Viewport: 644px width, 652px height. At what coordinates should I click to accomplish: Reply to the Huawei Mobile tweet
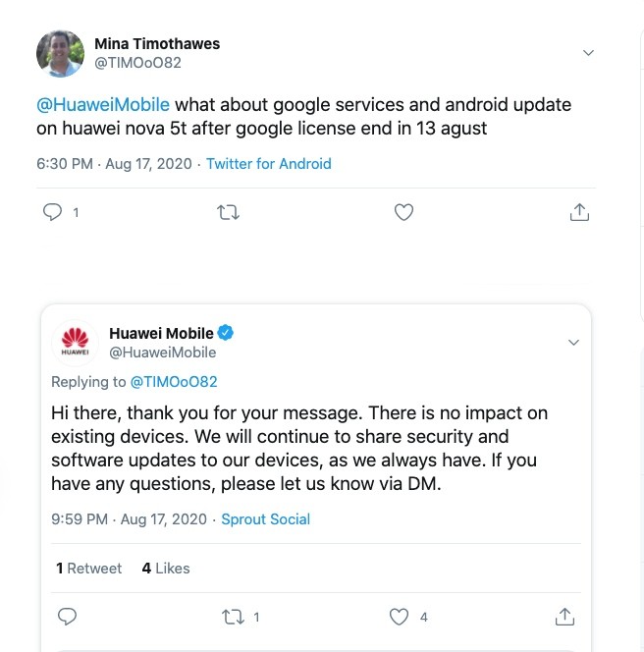click(x=67, y=617)
